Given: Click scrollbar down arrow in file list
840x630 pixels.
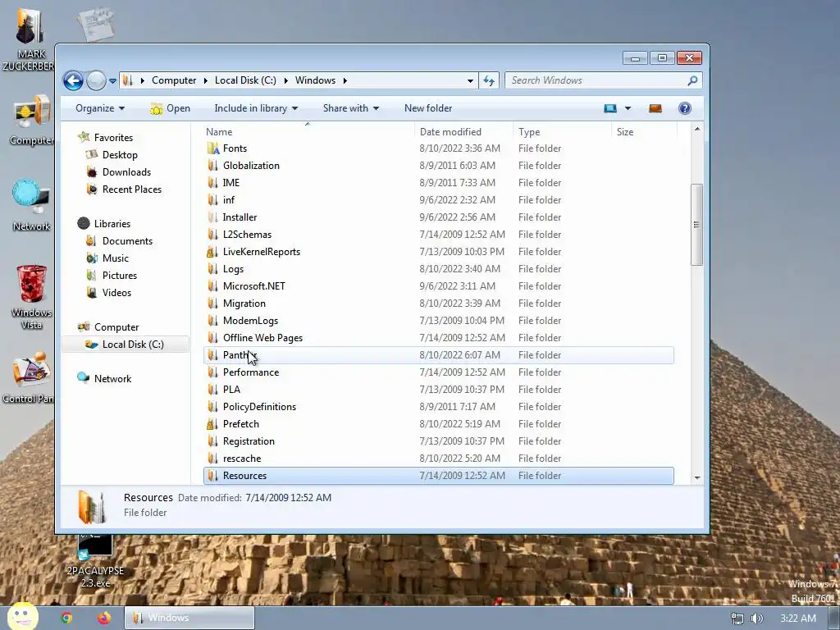Looking at the screenshot, I should click(x=697, y=477).
